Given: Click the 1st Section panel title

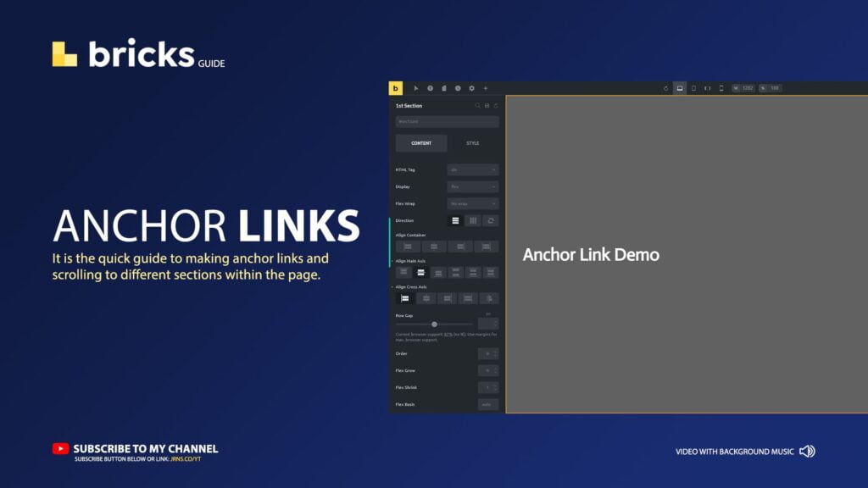Looking at the screenshot, I should point(409,106).
